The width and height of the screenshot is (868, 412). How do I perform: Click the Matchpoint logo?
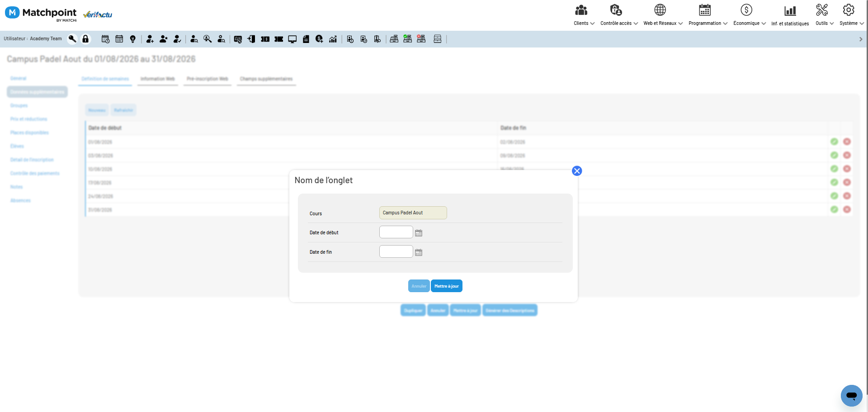click(41, 14)
